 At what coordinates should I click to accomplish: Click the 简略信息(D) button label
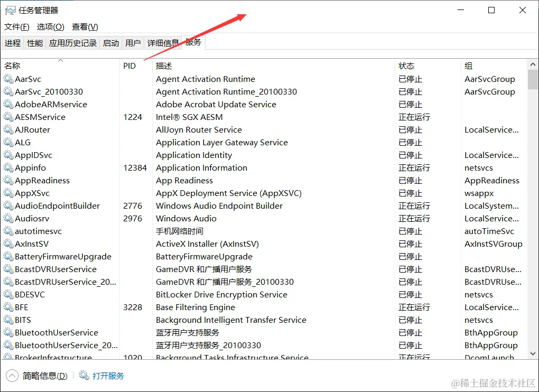pos(45,376)
